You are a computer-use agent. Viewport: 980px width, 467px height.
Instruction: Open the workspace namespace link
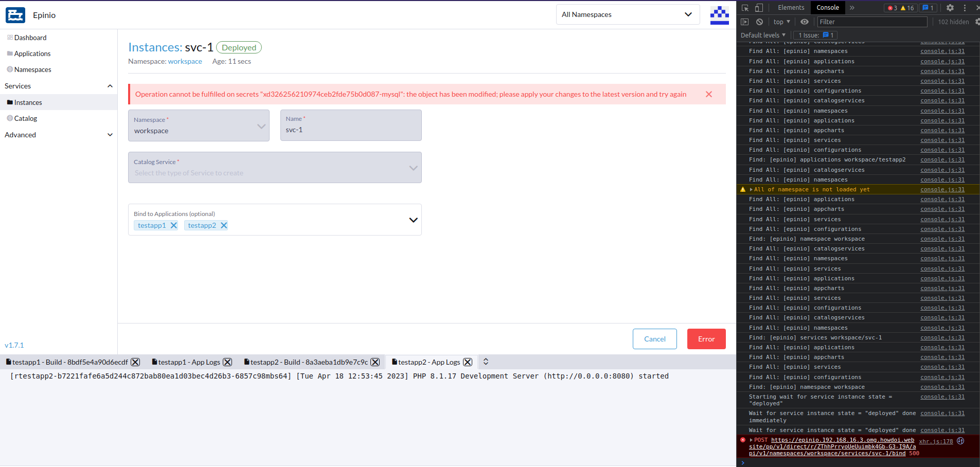(184, 61)
